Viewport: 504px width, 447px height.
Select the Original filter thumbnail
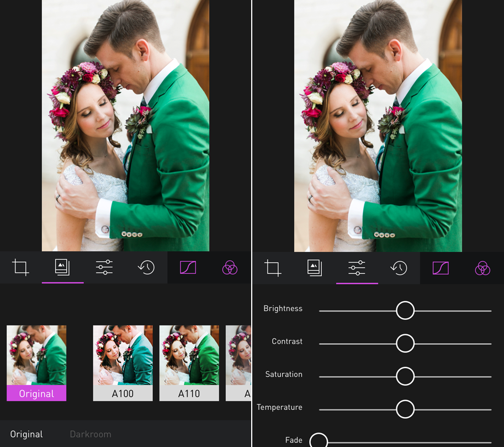pos(36,362)
